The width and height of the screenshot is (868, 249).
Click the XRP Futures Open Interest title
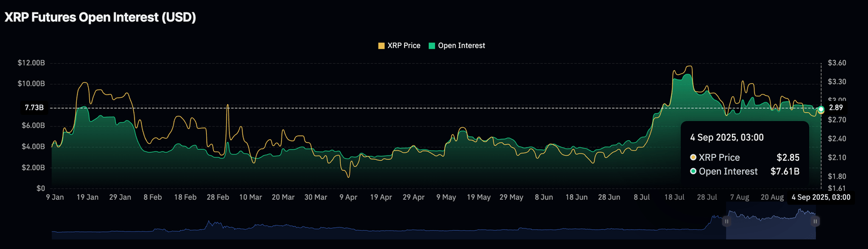point(101,18)
